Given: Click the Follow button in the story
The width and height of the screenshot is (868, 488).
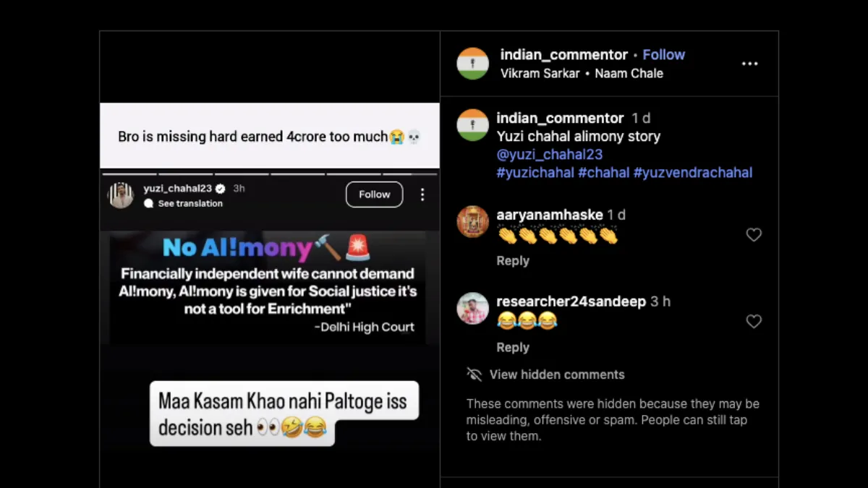Looking at the screenshot, I should (x=374, y=194).
